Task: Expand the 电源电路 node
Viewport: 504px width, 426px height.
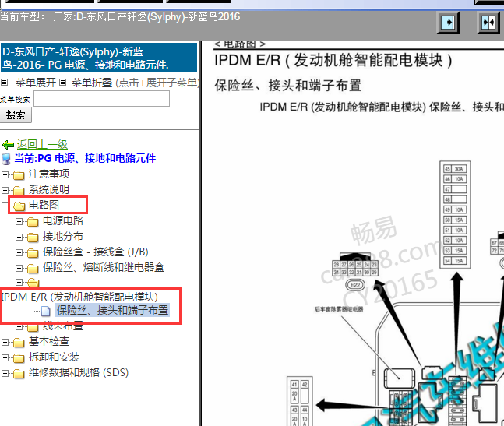Action: (x=19, y=221)
